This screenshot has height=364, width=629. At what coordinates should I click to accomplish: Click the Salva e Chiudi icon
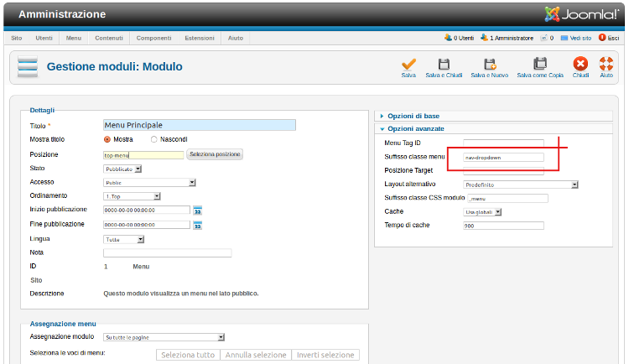click(x=444, y=65)
